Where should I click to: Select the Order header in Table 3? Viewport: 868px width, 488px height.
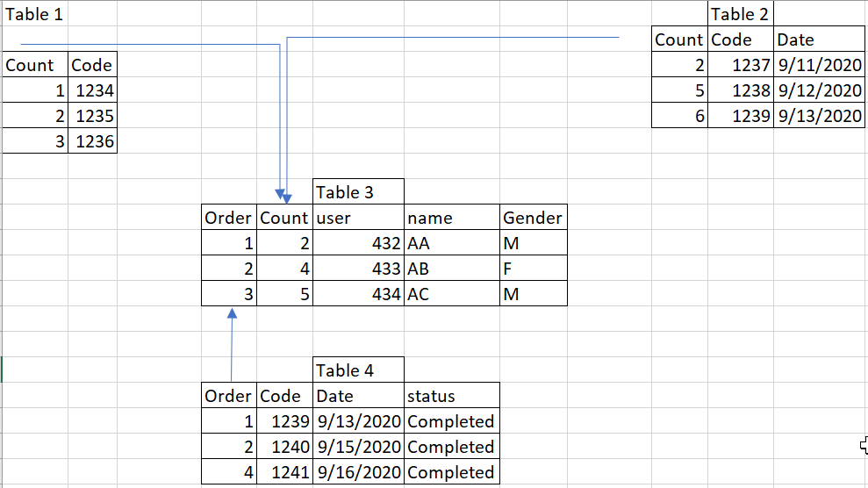tap(228, 218)
